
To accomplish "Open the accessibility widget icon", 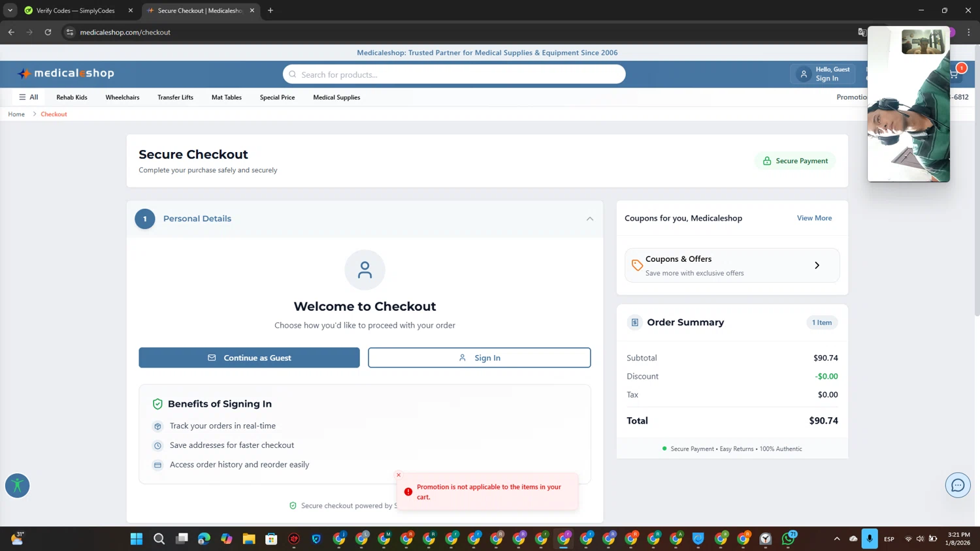I will [x=18, y=485].
